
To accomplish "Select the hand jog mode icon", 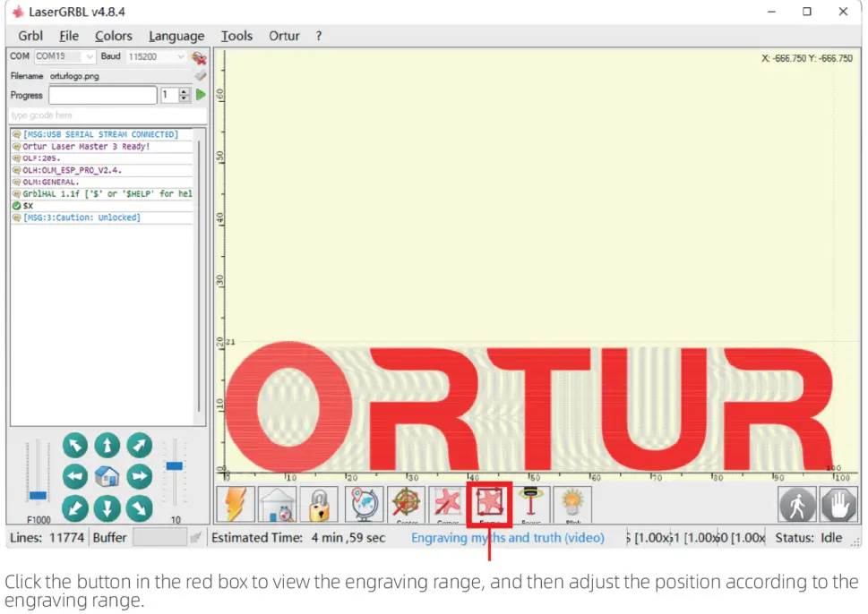I will click(x=839, y=505).
